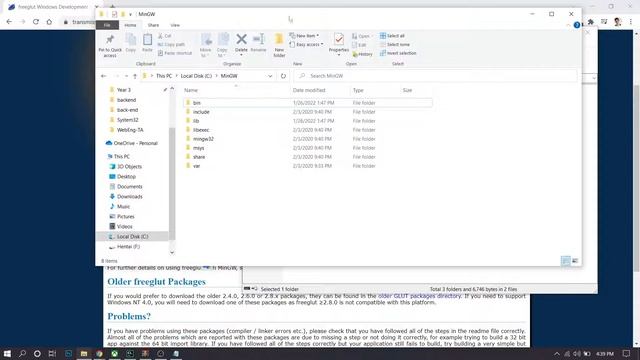The width and height of the screenshot is (640, 360).
Task: Open File Explorer taskbar icon
Action: (x=84, y=353)
